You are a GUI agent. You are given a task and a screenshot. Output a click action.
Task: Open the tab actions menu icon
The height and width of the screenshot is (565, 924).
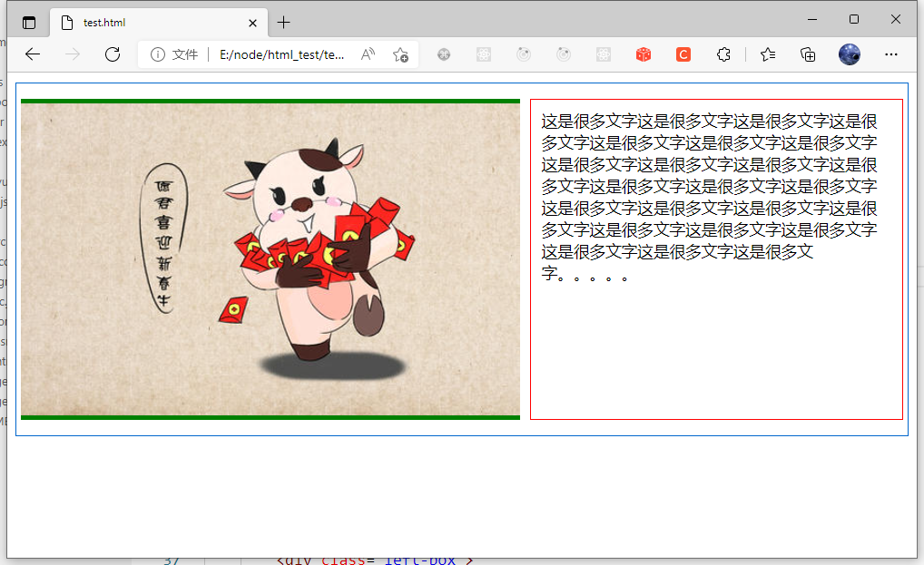pyautogui.click(x=29, y=23)
